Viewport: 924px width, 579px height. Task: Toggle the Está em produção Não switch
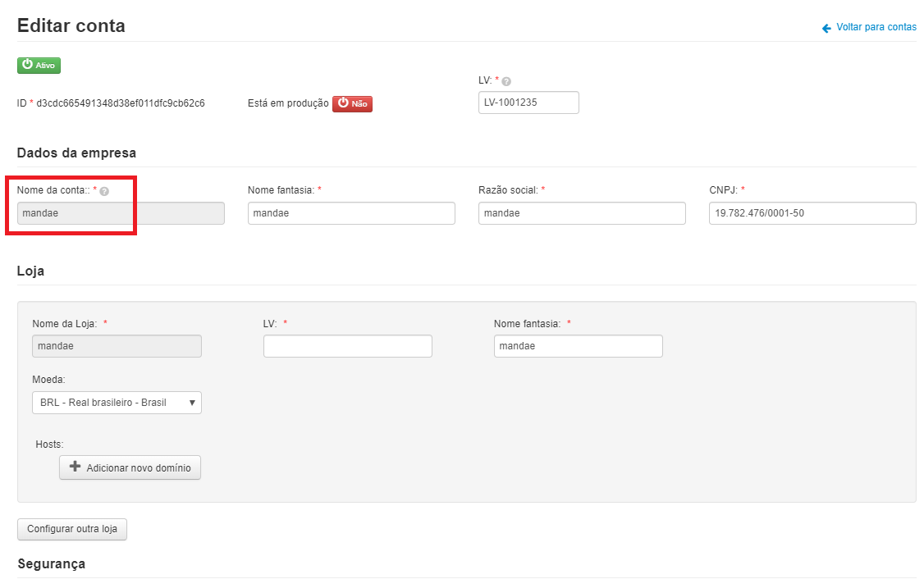coord(352,104)
